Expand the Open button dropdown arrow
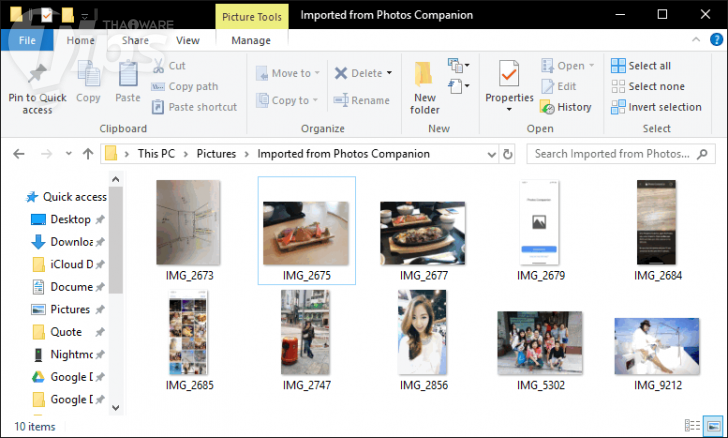Image resolution: width=728 pixels, height=438 pixels. (x=592, y=65)
